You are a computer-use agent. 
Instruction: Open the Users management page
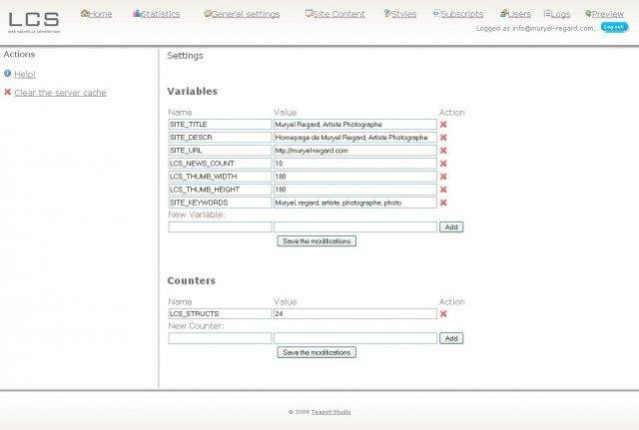pyautogui.click(x=519, y=14)
